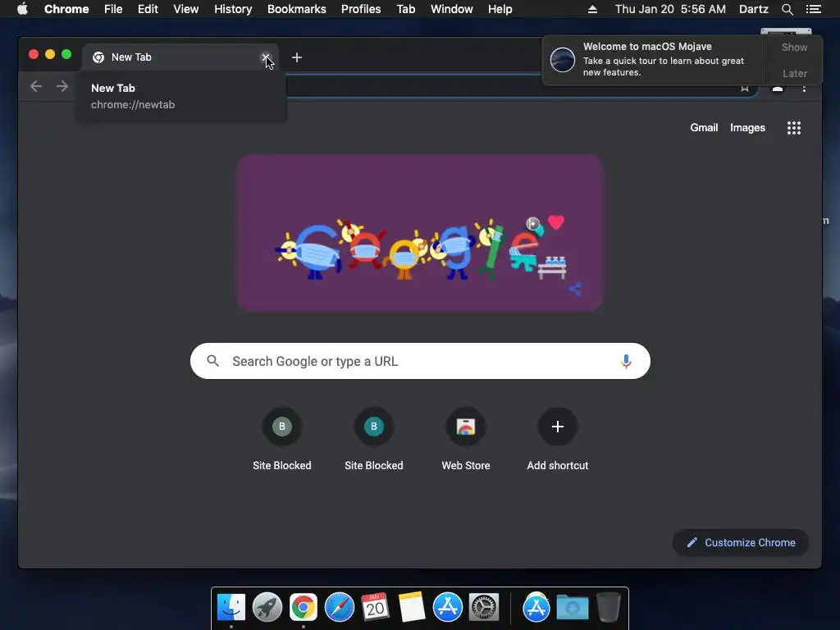Open Safari from the Dock

(339, 607)
